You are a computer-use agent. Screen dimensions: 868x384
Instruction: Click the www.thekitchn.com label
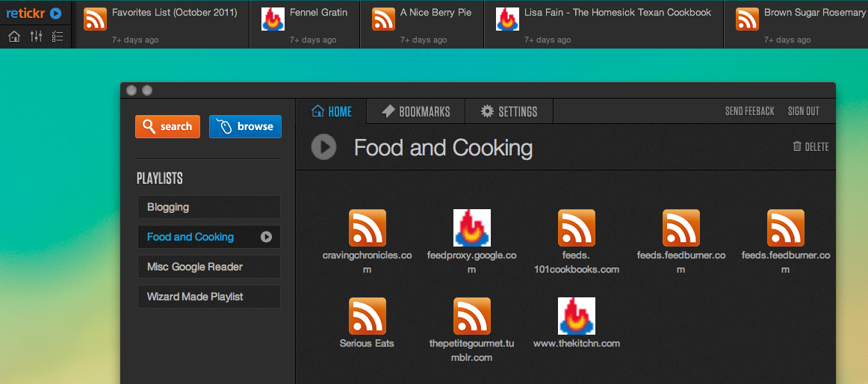point(576,343)
